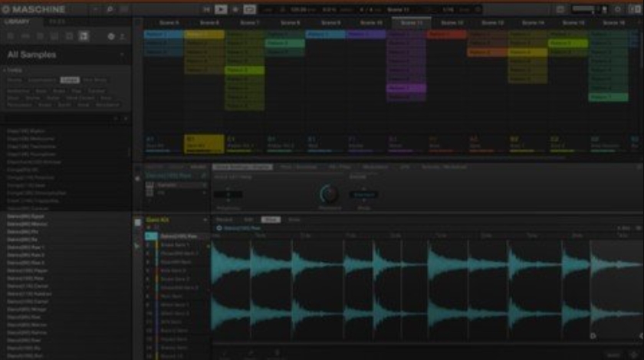Select the Instruments file type icon in browser
This screenshot has width=644, height=360.
(54, 37)
